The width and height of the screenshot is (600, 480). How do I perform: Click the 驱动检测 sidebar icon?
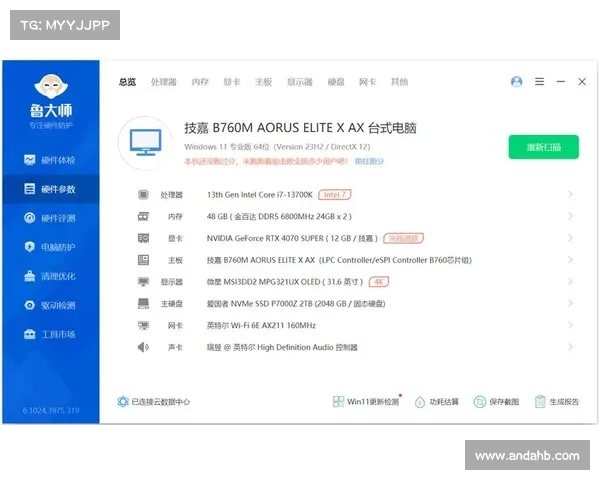tap(29, 305)
